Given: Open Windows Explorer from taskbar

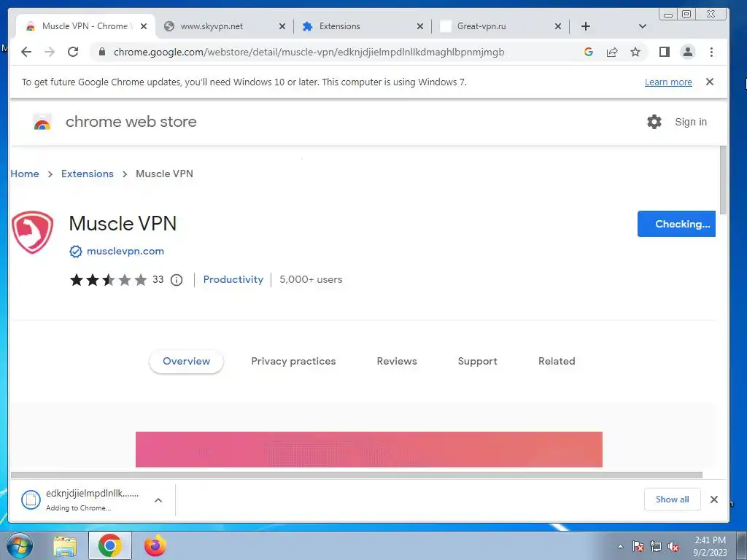Looking at the screenshot, I should coord(65,546).
